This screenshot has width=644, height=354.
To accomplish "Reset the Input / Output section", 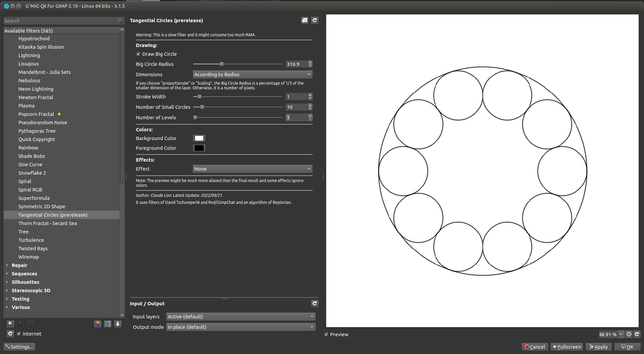I will coord(314,303).
